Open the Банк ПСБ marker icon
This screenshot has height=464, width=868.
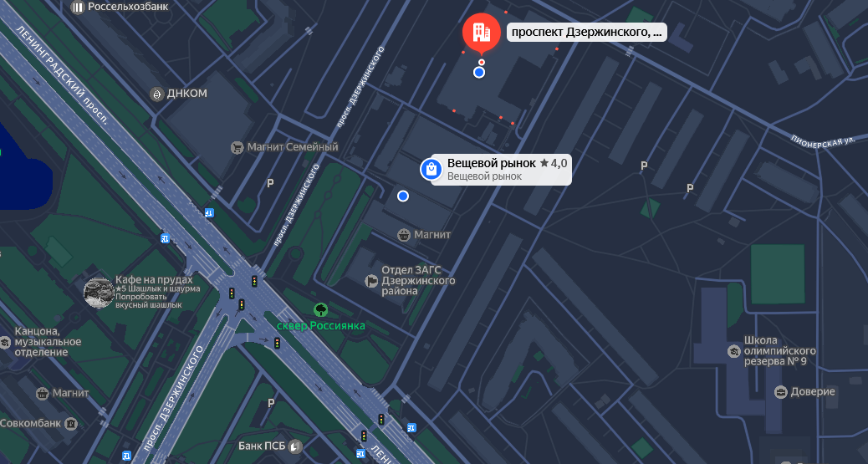coord(294,446)
